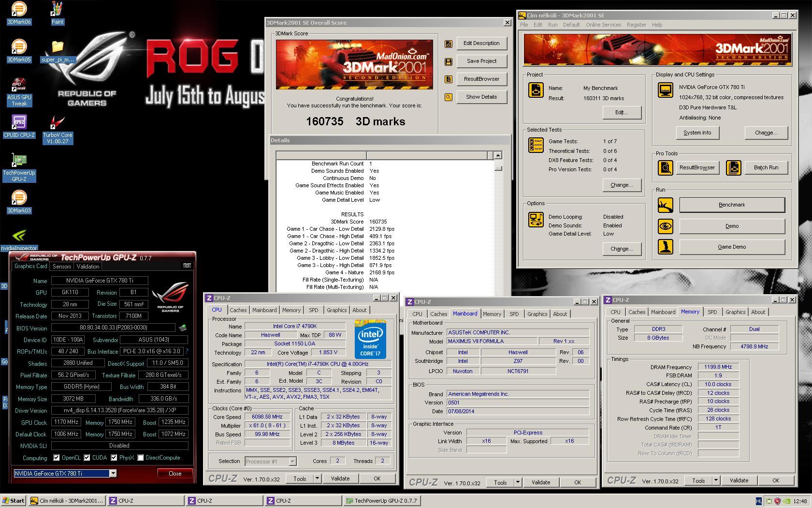Open the File menu in 3DMark2001 SE
The width and height of the screenshot is (812, 508).
click(524, 25)
